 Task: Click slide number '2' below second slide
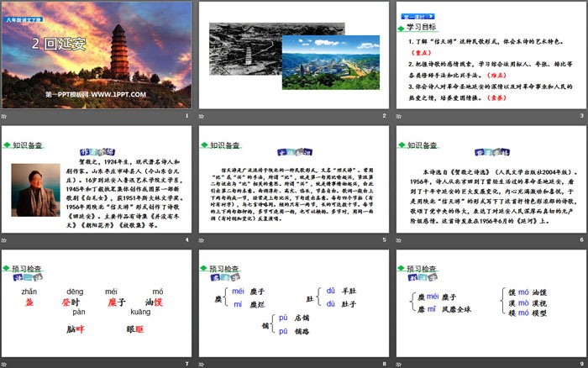(385, 116)
